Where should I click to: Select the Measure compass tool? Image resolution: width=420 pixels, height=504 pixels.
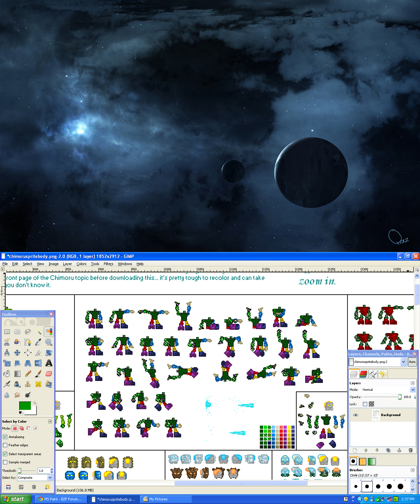tap(7, 353)
